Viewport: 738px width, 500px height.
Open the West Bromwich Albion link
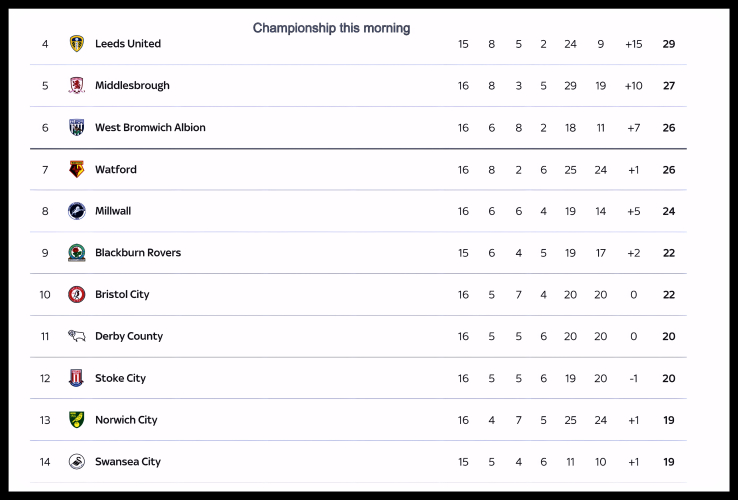150,128
